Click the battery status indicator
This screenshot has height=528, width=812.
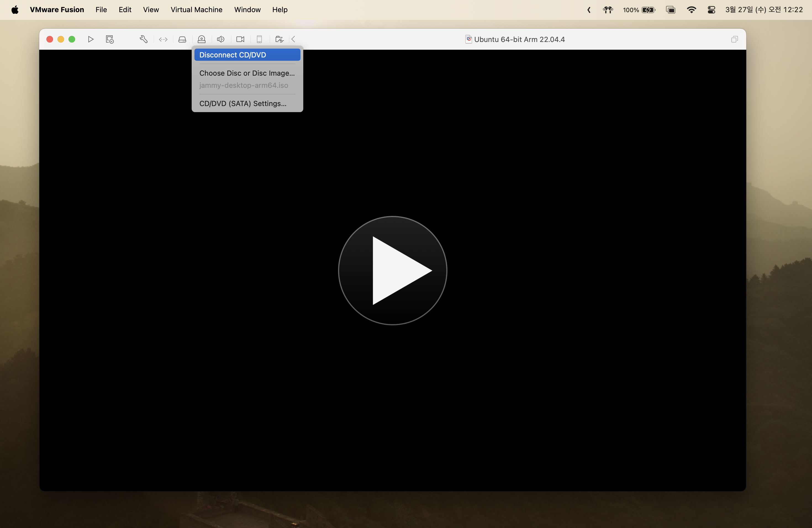tap(639, 10)
